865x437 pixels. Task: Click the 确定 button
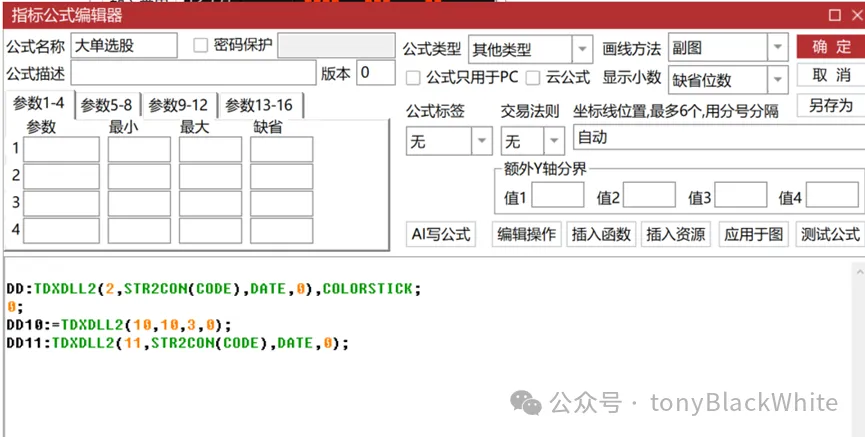point(830,47)
